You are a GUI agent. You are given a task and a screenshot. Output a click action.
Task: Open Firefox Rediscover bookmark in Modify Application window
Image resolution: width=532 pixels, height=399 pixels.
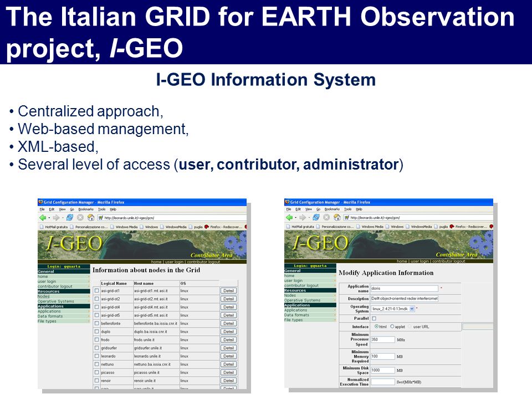[x=469, y=226]
